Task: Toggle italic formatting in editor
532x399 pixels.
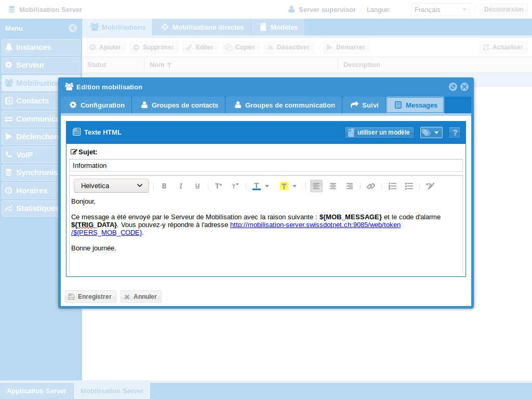Action: [181, 186]
